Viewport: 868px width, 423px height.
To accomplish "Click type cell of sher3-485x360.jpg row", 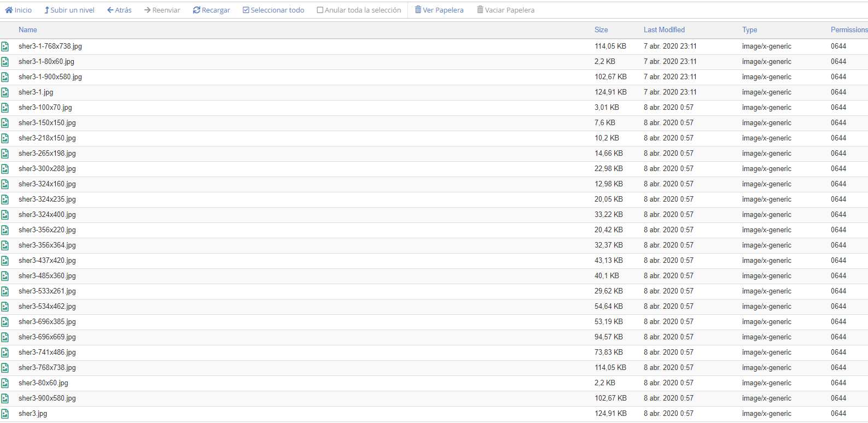I will pos(767,276).
